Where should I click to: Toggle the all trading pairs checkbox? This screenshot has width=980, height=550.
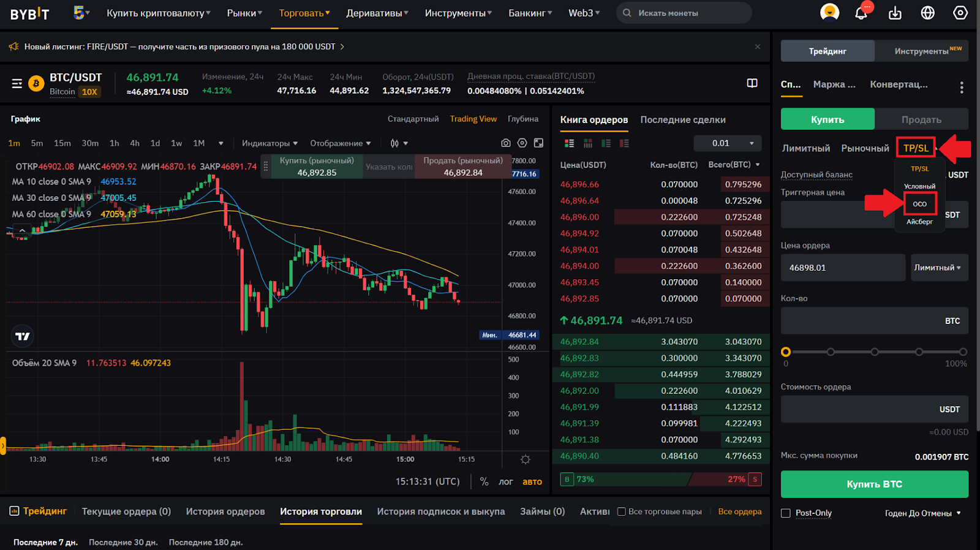[621, 511]
